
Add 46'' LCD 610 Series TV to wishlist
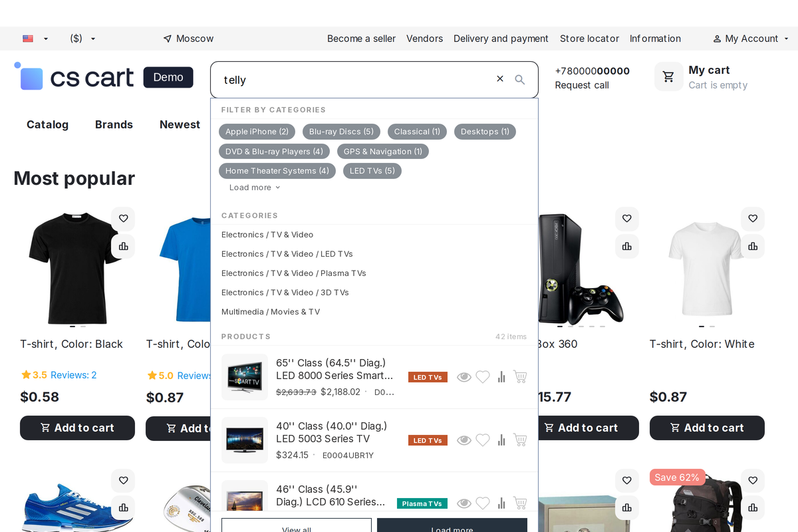(x=483, y=503)
